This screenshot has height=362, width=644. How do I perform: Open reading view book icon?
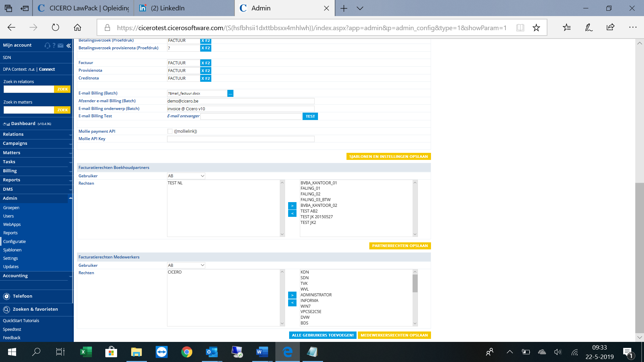tap(520, 27)
